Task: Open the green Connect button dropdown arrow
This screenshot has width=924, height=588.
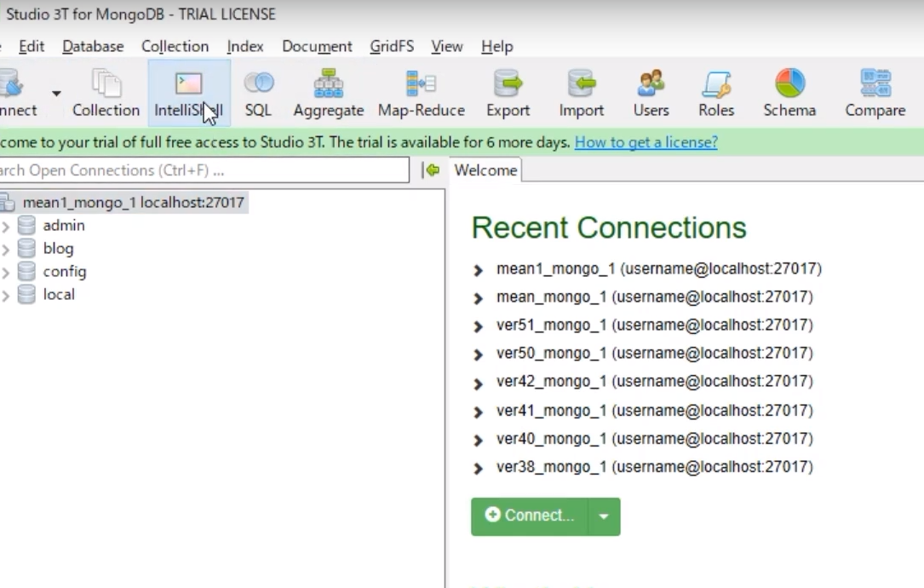Action: click(604, 516)
